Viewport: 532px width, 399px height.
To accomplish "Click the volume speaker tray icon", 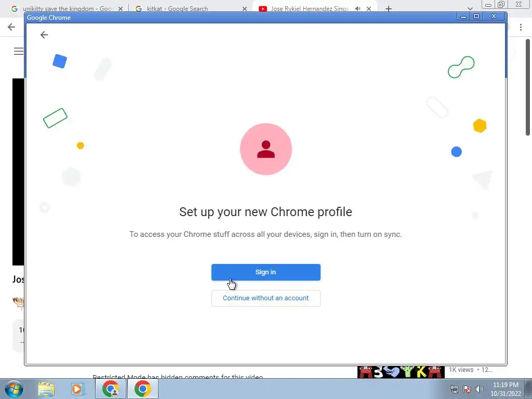I will click(x=479, y=389).
